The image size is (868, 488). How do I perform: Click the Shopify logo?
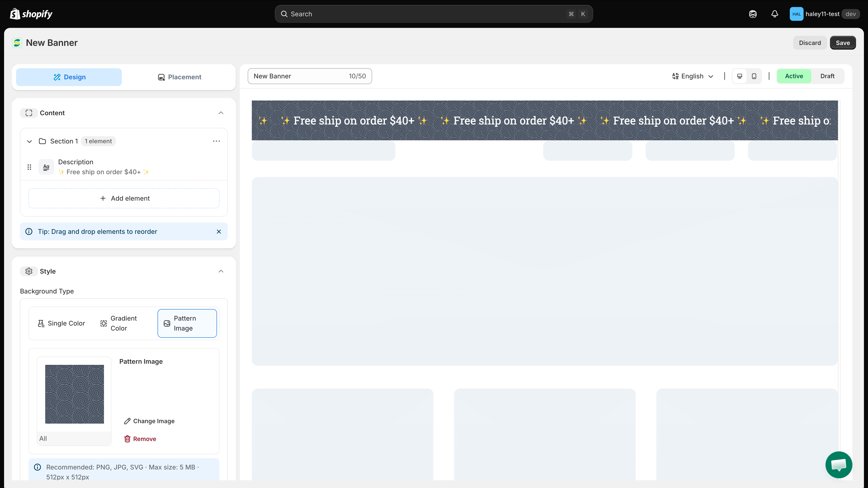pos(31,14)
